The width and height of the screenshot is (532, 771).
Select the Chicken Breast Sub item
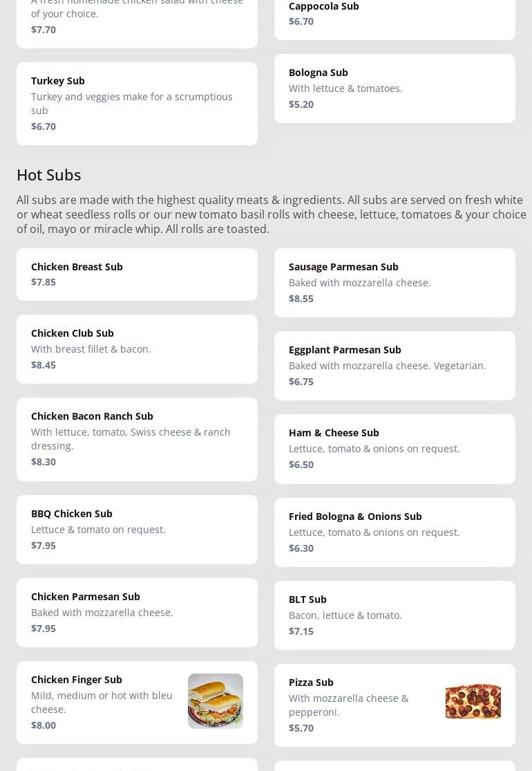pos(77,267)
